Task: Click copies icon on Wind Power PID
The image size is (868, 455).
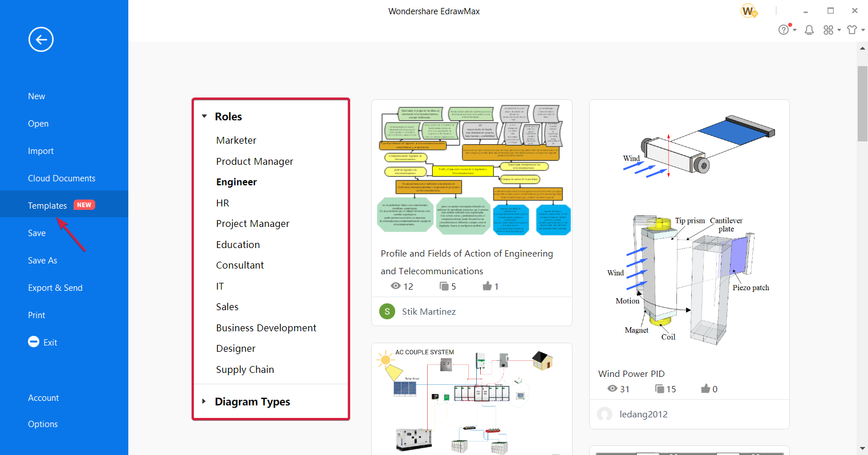Action: point(660,388)
